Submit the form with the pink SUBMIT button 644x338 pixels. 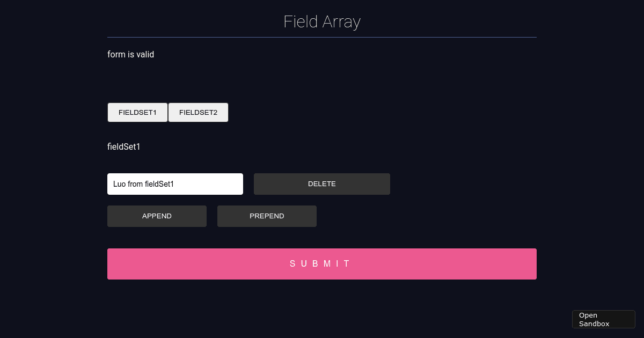pos(322,264)
